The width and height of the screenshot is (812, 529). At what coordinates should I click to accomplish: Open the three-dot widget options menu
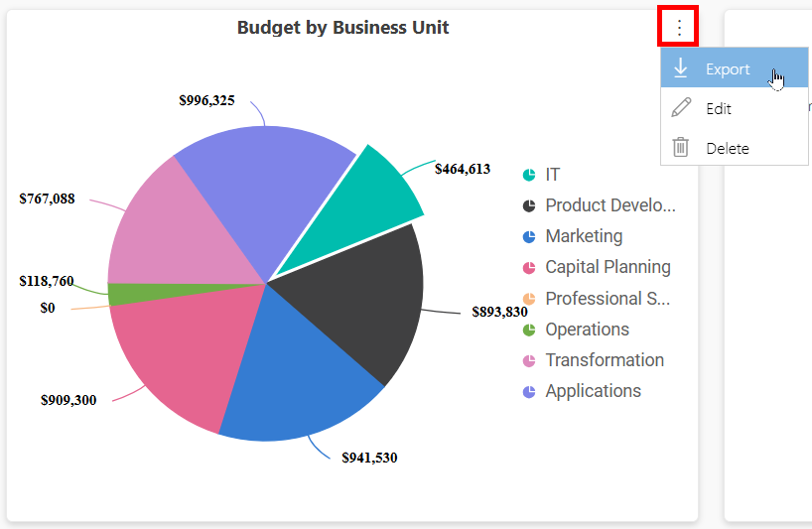(678, 27)
